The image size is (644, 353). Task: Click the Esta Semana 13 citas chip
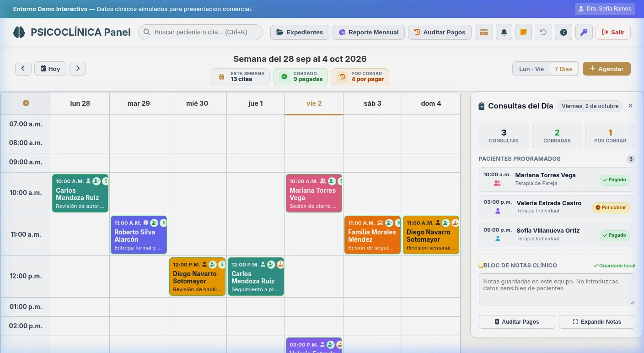click(x=241, y=76)
